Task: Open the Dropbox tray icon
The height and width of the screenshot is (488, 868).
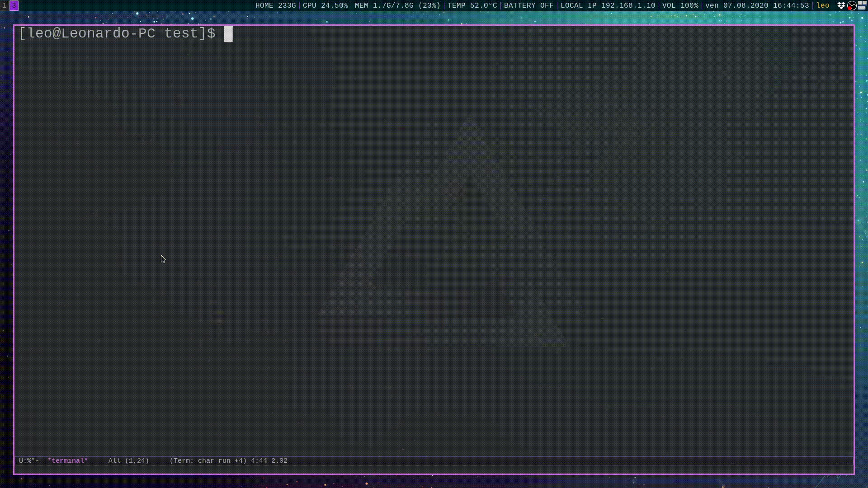Action: (841, 5)
